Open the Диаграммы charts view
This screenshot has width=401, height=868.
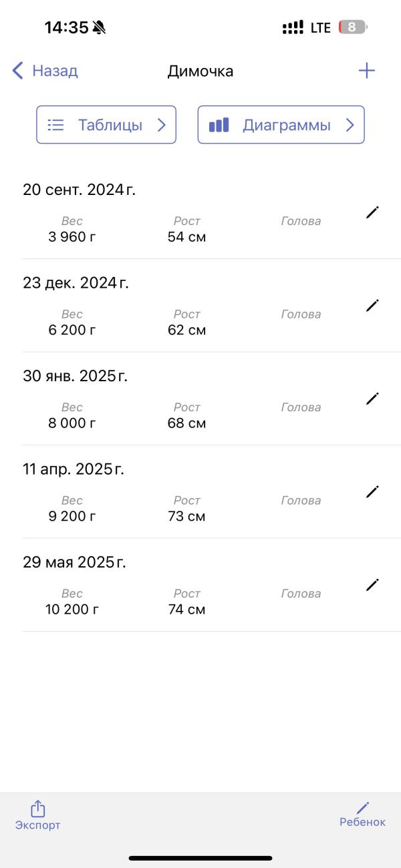(281, 125)
